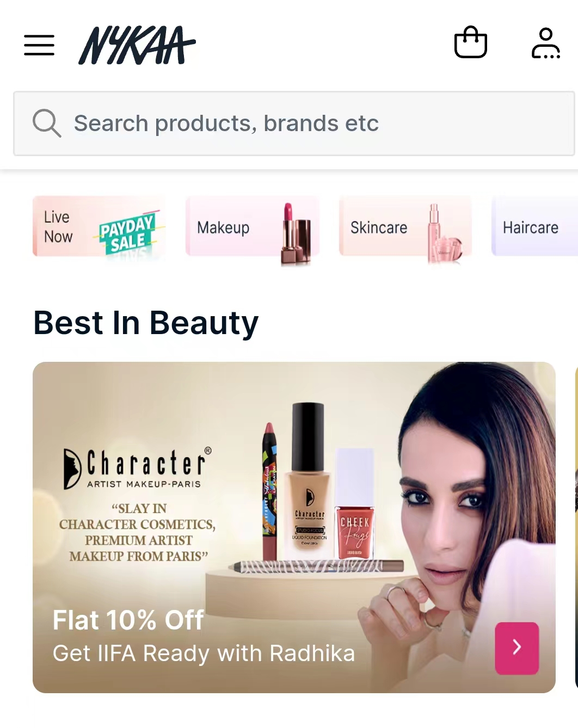
Task: Select the Makeup category
Action: tap(253, 226)
